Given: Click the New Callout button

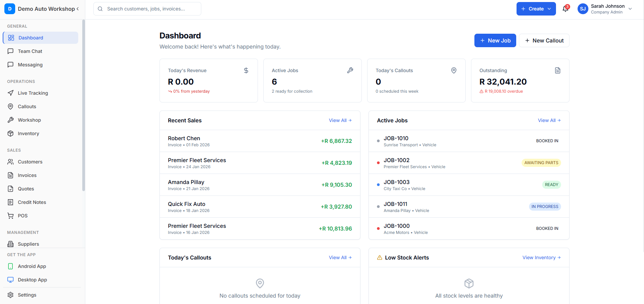Looking at the screenshot, I should pos(544,40).
